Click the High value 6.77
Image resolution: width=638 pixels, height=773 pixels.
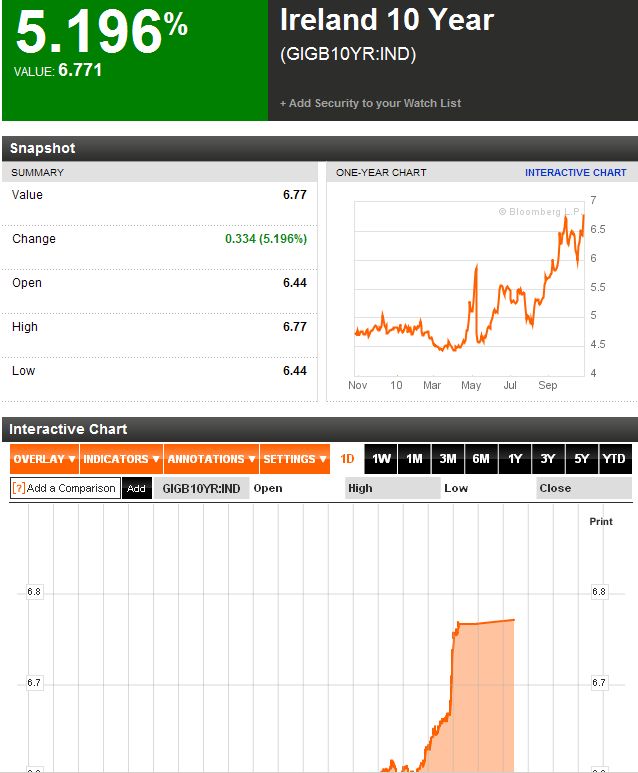[x=295, y=326]
